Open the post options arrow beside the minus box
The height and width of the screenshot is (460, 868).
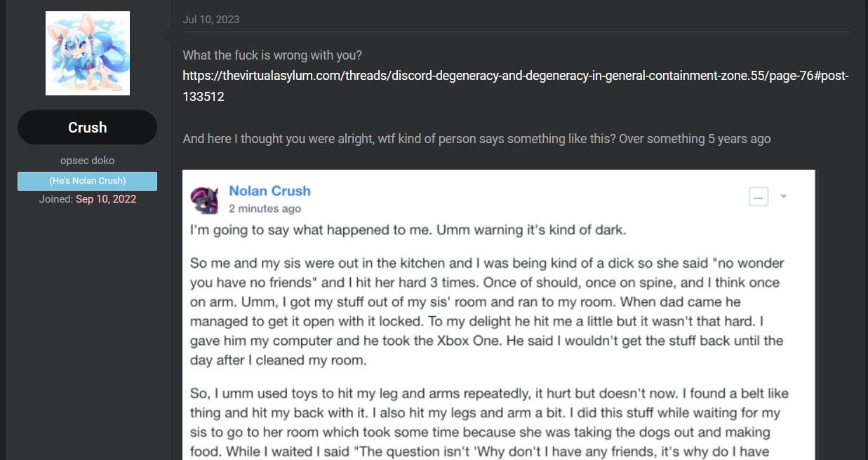pyautogui.click(x=784, y=196)
